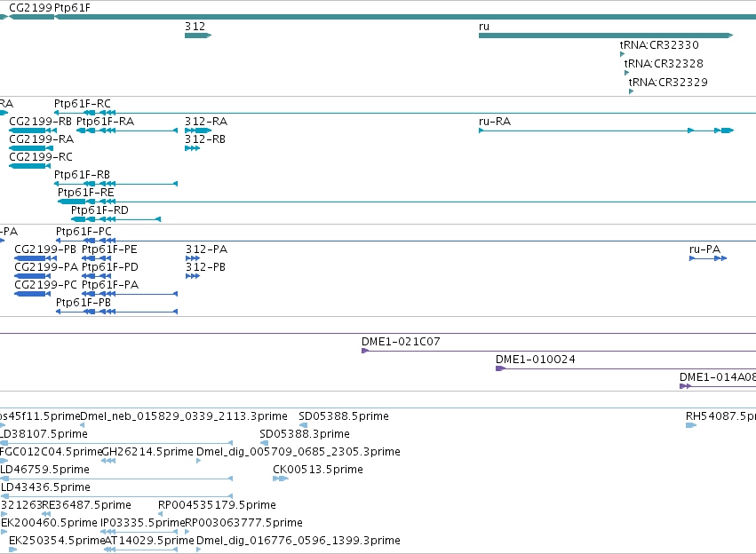Click the CG2199-RB transcript label
Viewport: 756px width, 554px height.
point(41,122)
